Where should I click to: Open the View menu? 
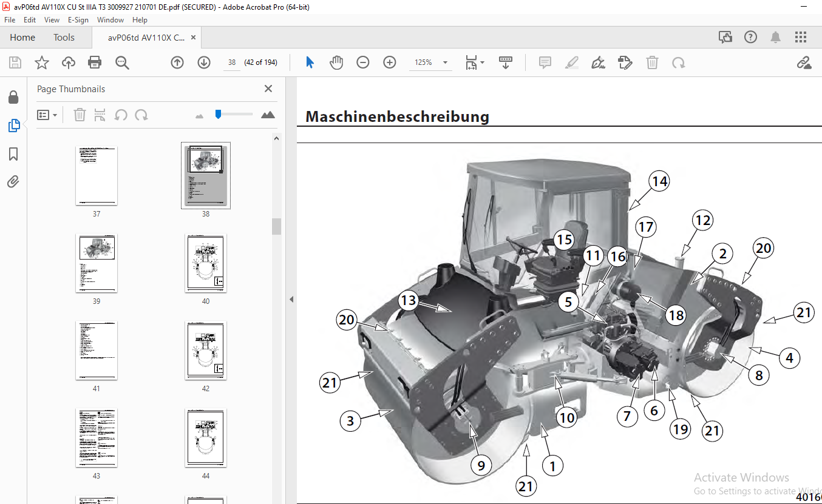pos(52,20)
